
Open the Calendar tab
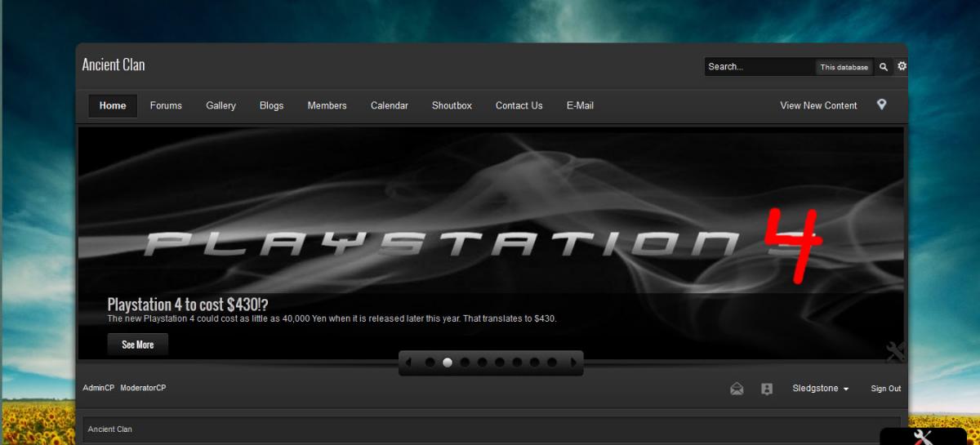tap(390, 105)
